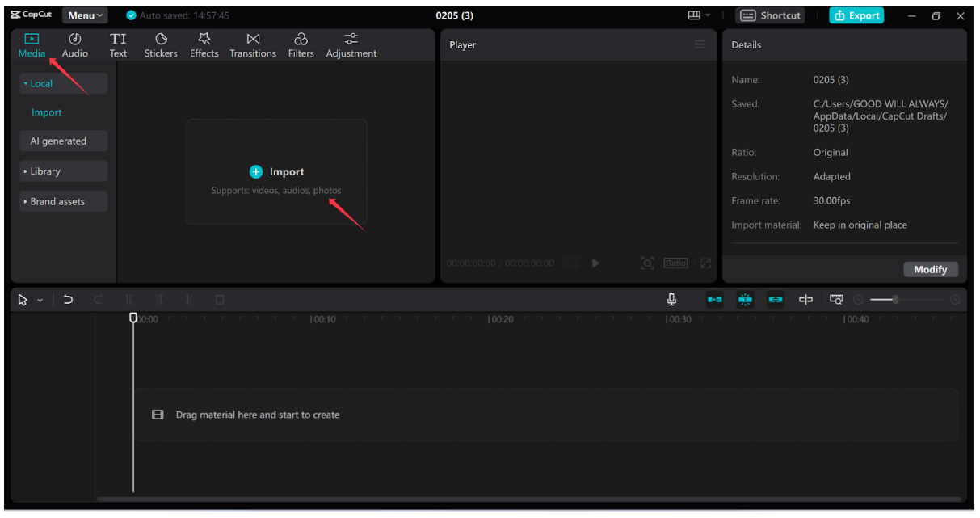980x518 pixels.
Task: Click the Export button
Action: click(856, 15)
